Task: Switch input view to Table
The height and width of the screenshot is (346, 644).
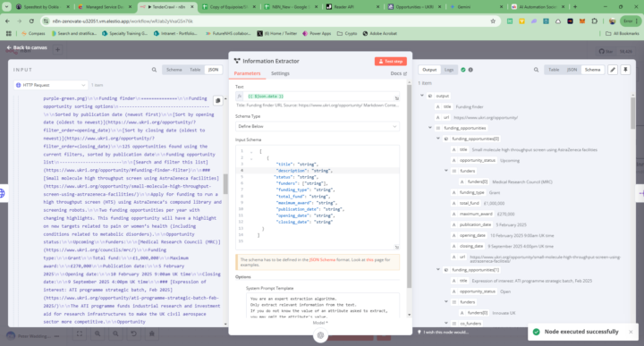Action: pyautogui.click(x=195, y=70)
